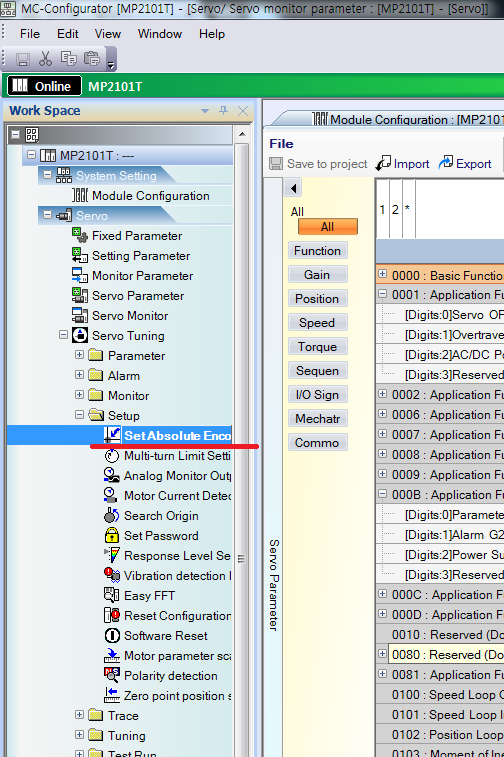Click the Set Absolute Encoder icon
The height and width of the screenshot is (757, 504).
(x=112, y=435)
